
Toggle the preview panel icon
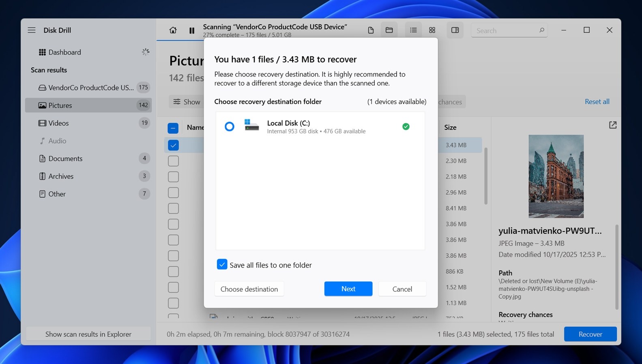click(x=455, y=30)
